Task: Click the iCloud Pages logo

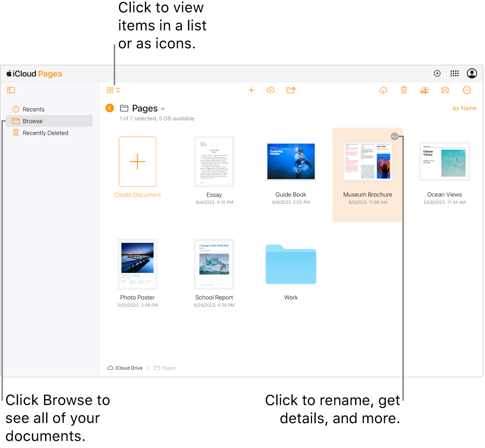Action: point(34,74)
